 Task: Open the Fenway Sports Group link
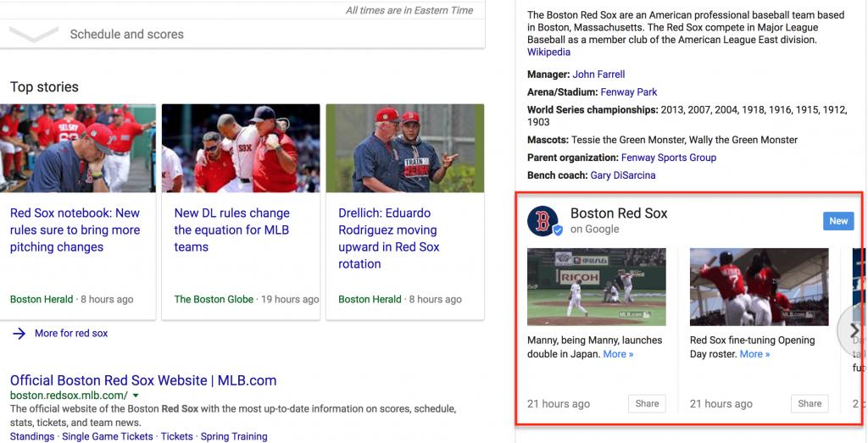pyautogui.click(x=668, y=158)
